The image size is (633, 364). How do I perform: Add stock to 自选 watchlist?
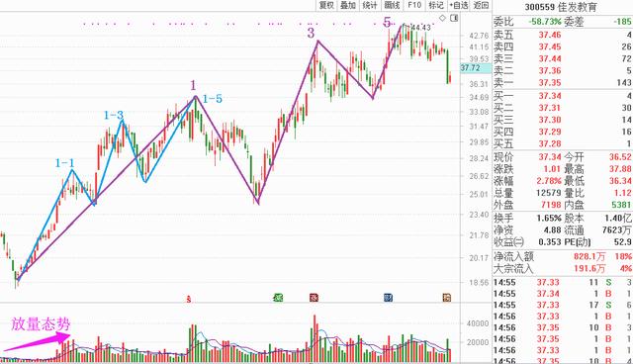click(459, 5)
